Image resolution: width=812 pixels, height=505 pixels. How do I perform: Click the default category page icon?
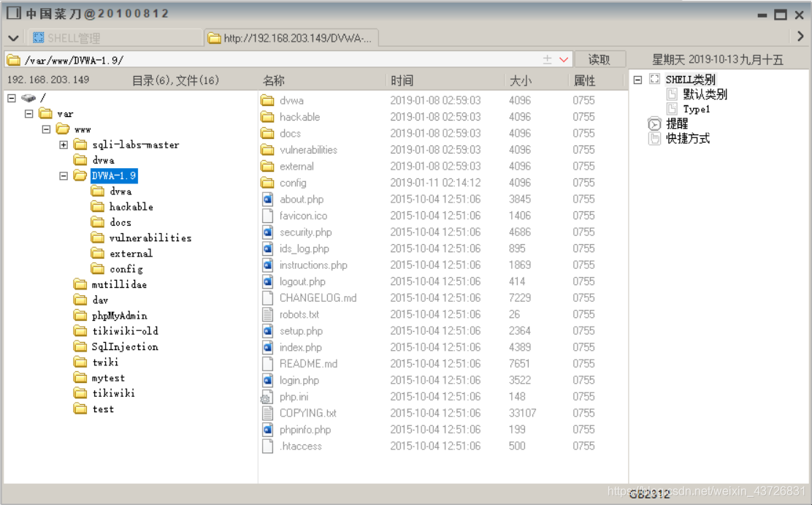point(672,94)
